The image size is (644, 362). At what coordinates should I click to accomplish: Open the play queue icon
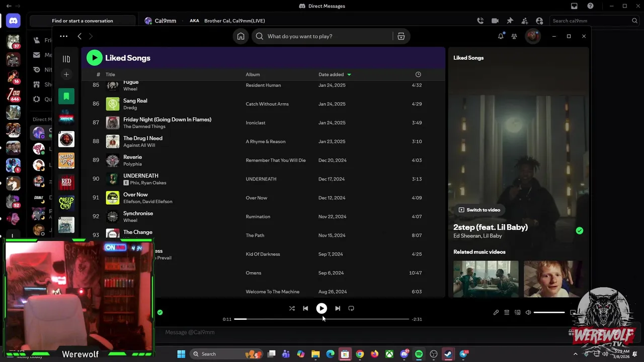tap(507, 312)
